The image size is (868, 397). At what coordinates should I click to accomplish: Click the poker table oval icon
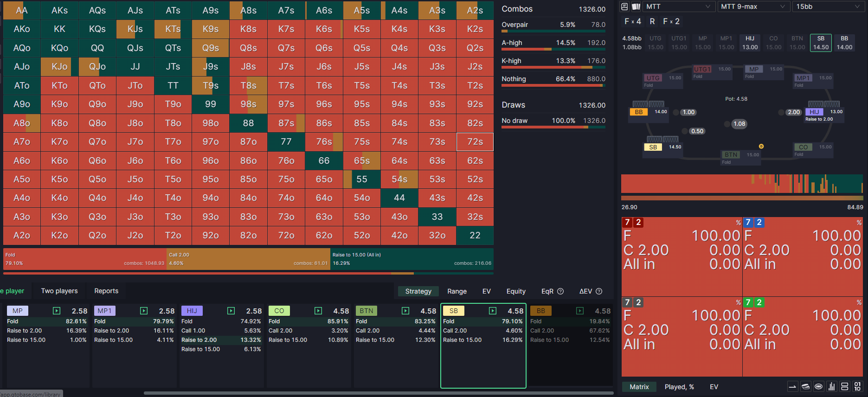click(x=819, y=387)
